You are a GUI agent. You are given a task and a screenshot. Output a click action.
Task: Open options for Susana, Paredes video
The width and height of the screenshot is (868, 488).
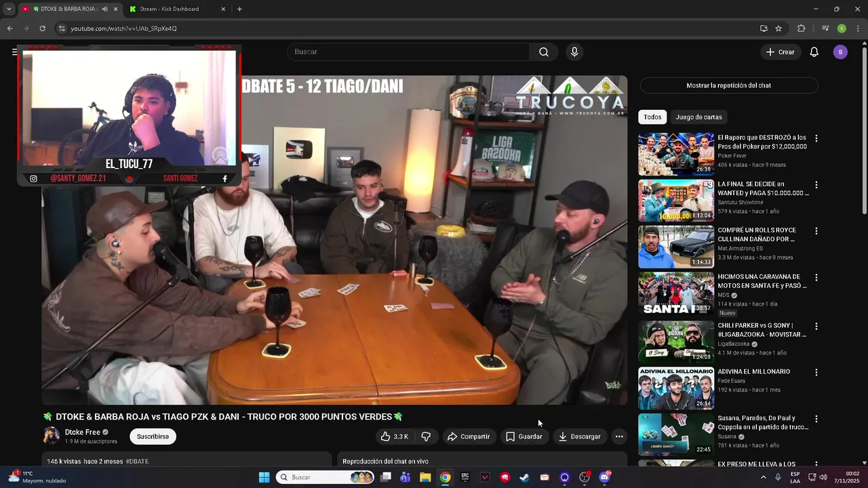point(816,419)
